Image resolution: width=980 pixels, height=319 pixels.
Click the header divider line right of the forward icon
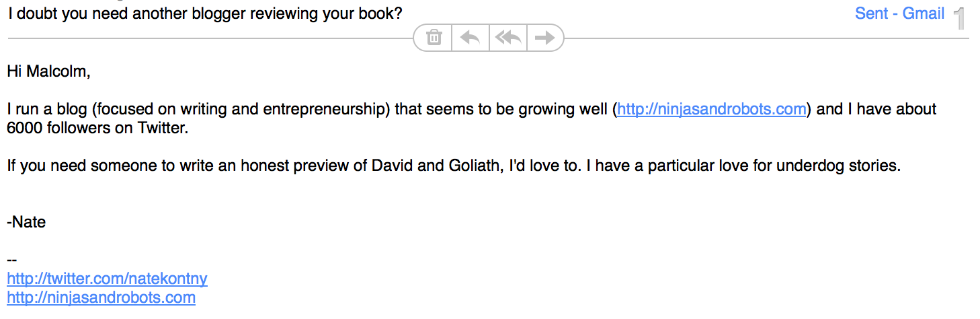pos(766,38)
